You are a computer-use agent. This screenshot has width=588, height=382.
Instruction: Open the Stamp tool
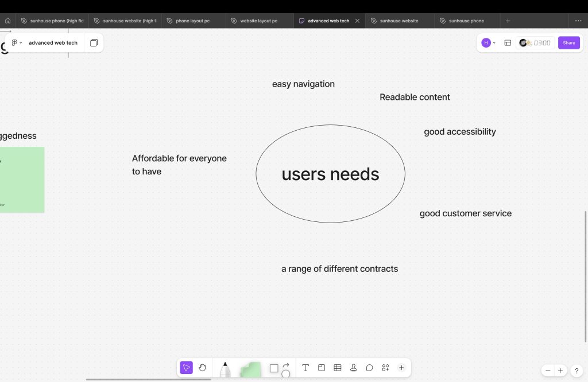(354, 368)
